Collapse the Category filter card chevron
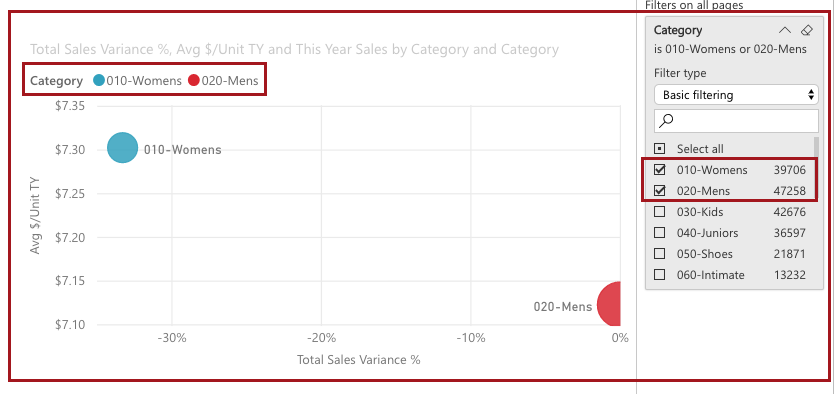Image resolution: width=834 pixels, height=394 pixels. pos(785,30)
